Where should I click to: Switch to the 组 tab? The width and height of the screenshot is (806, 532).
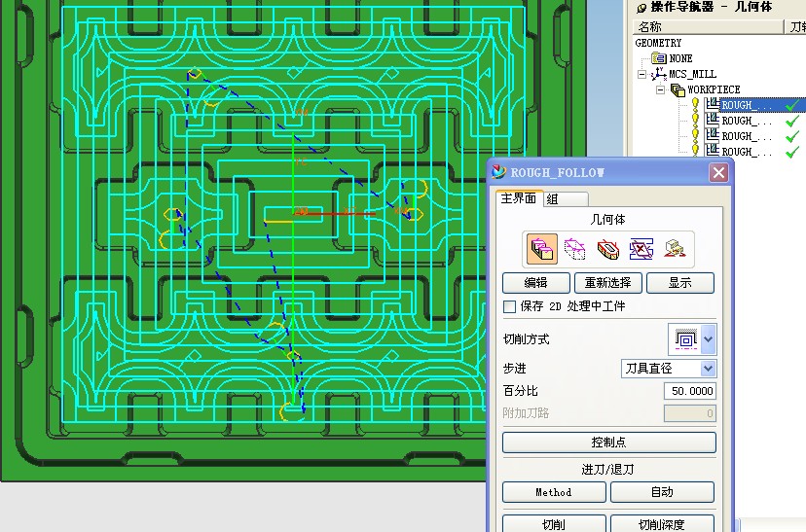(x=566, y=199)
